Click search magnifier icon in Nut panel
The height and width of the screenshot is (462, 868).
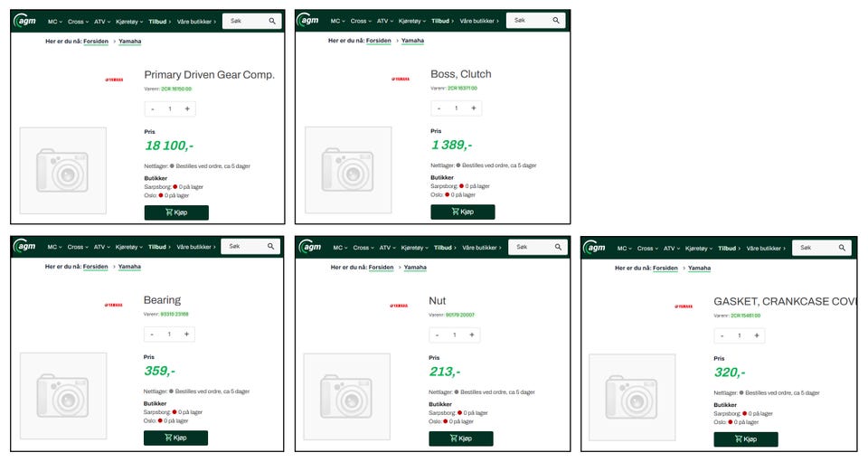tap(558, 248)
